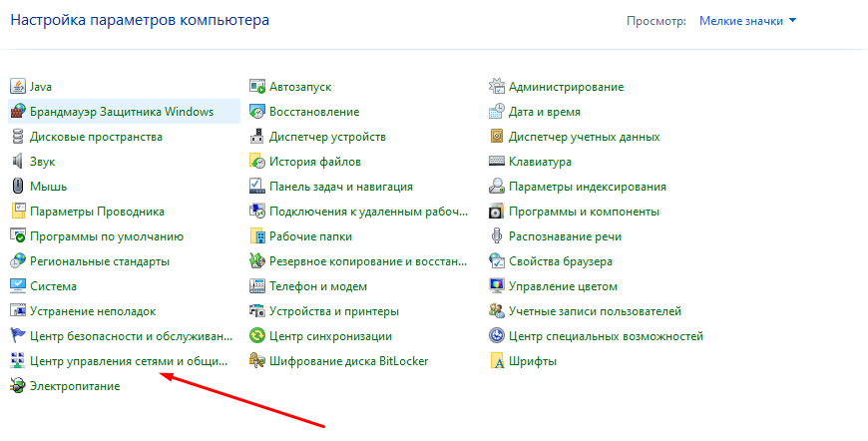This screenshot has height=441, width=868.
Task: Open Устройства и принтеры link
Action: pyautogui.click(x=334, y=311)
